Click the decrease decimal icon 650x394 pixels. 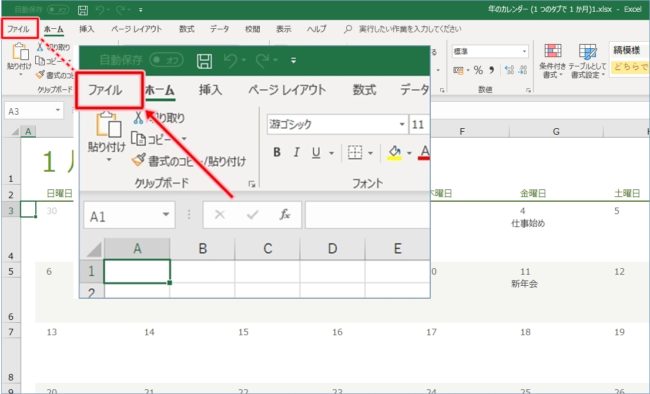(x=523, y=70)
